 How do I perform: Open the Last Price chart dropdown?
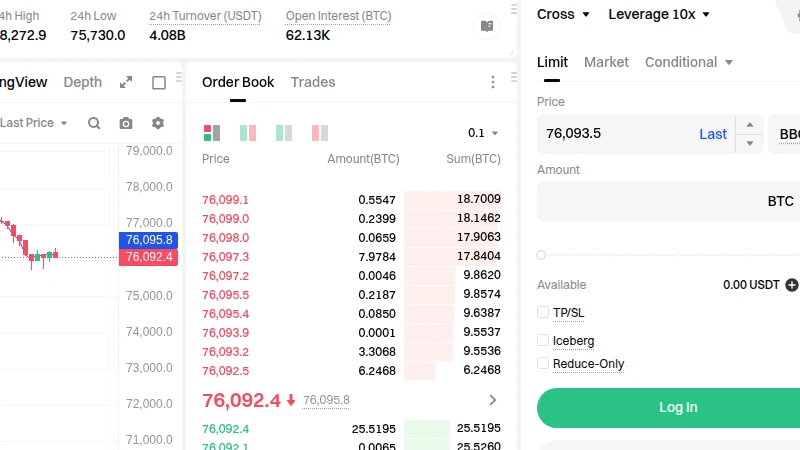pyautogui.click(x=34, y=123)
